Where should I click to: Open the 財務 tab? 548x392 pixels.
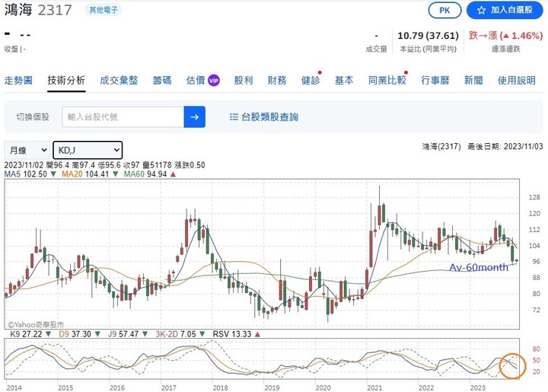pos(277,81)
